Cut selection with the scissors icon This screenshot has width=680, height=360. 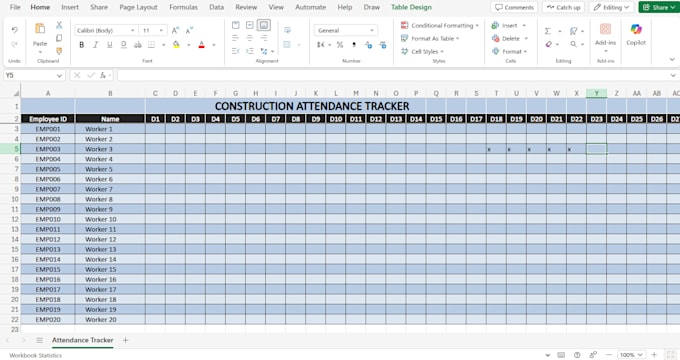pos(59,25)
